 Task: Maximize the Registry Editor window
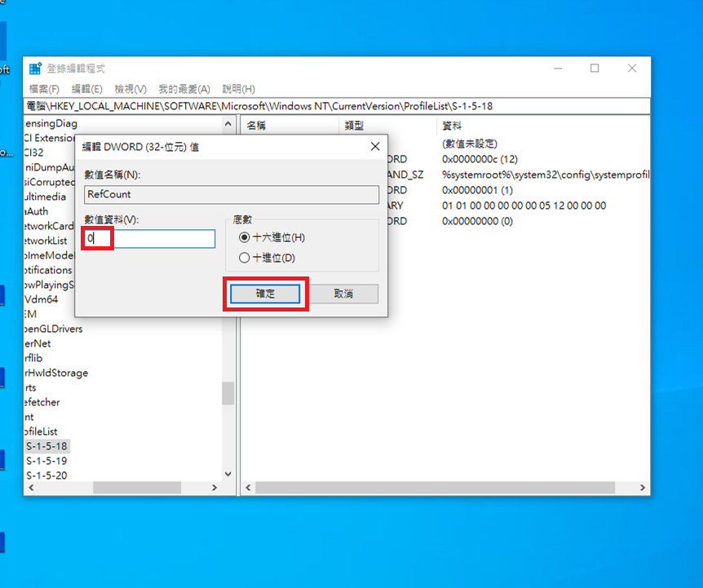click(x=595, y=69)
